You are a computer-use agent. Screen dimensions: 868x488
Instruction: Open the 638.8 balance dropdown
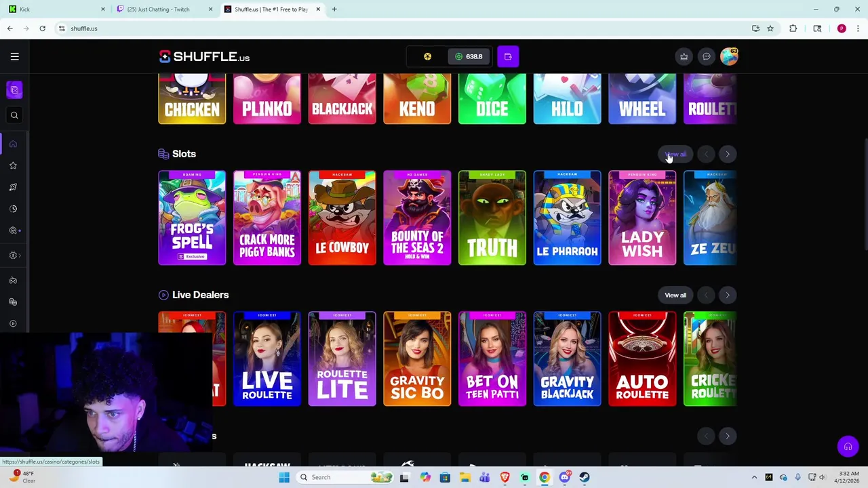pos(468,56)
